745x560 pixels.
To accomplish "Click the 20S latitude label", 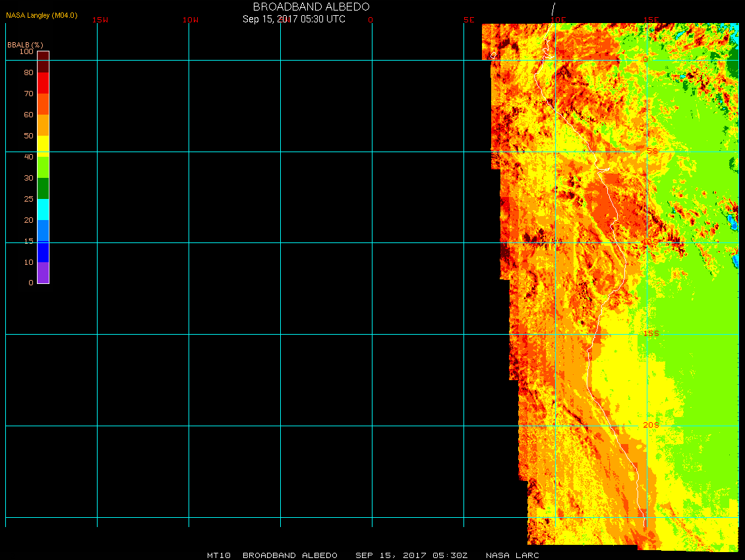I will click(x=651, y=425).
